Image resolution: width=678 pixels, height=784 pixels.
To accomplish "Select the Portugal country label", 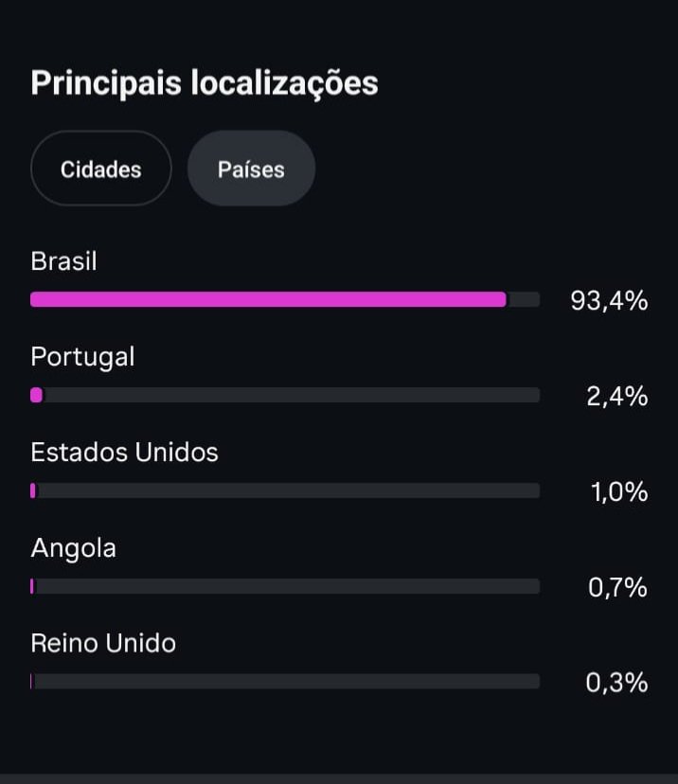I will [82, 356].
